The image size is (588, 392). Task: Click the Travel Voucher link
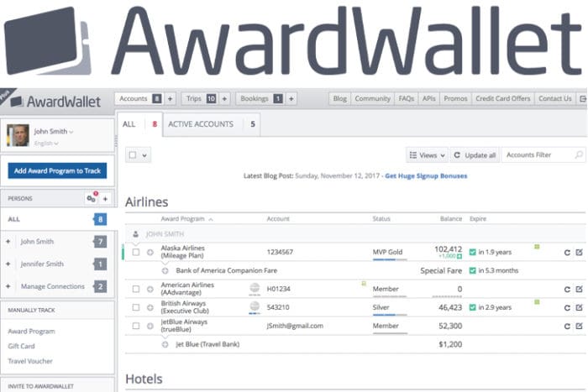point(30,361)
